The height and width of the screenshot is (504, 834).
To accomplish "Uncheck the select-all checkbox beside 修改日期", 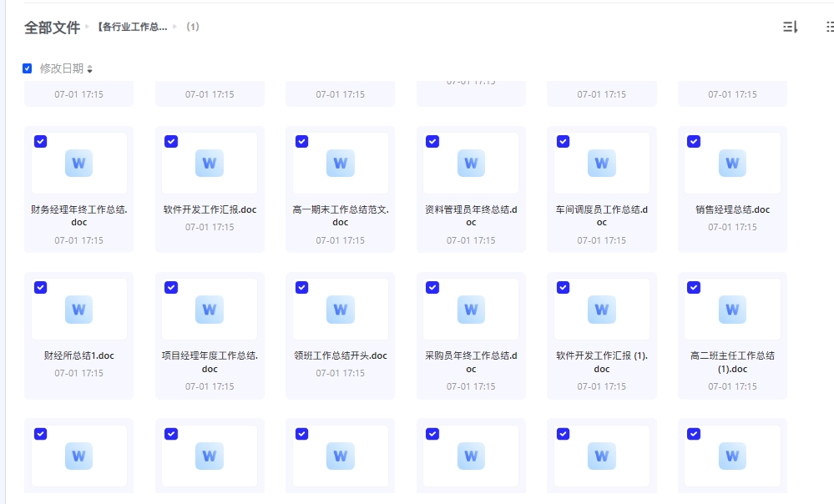I will (x=27, y=68).
